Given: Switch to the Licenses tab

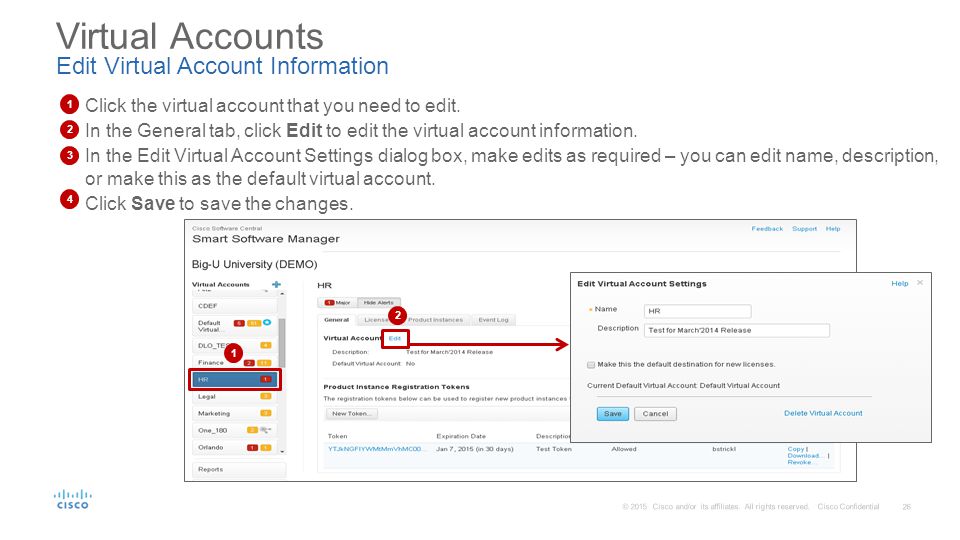Looking at the screenshot, I should [x=375, y=320].
